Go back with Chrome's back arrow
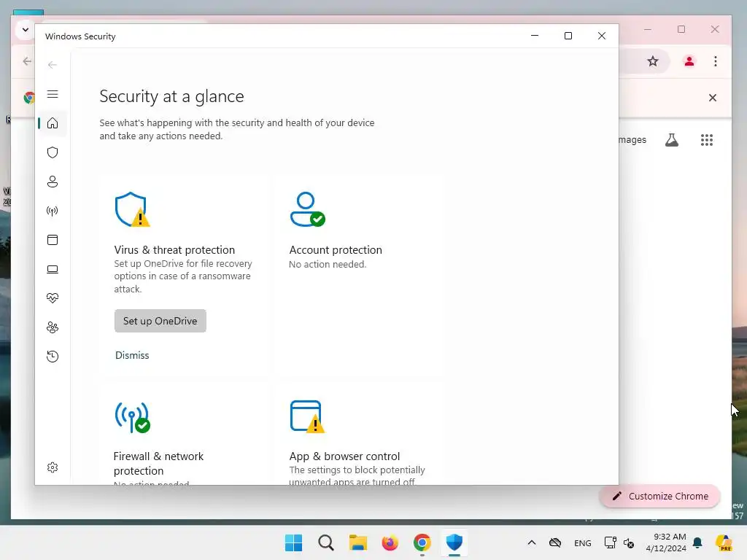This screenshot has height=560, width=747. click(x=27, y=61)
